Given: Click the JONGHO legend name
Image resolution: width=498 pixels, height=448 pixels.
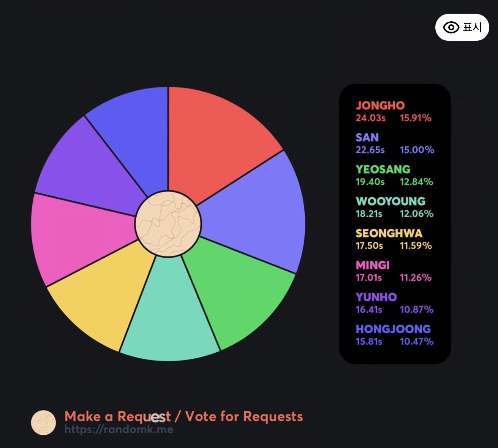Looking at the screenshot, I should (380, 106).
